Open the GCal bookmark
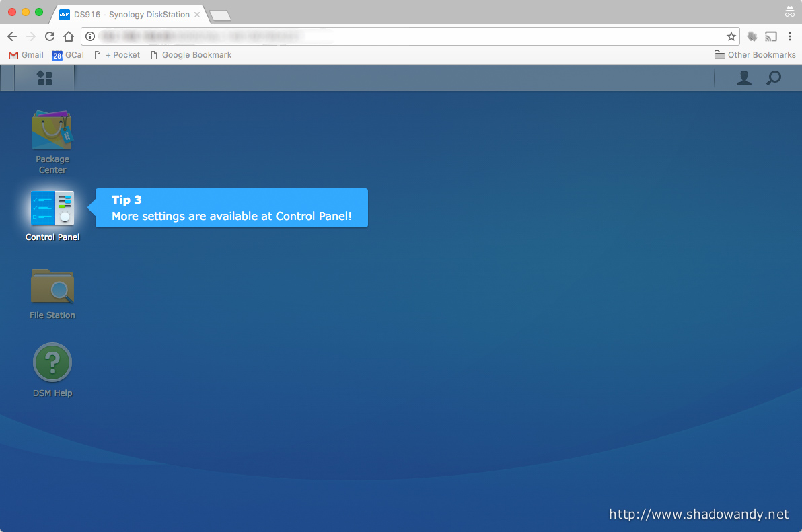This screenshot has width=802, height=532. (x=68, y=54)
